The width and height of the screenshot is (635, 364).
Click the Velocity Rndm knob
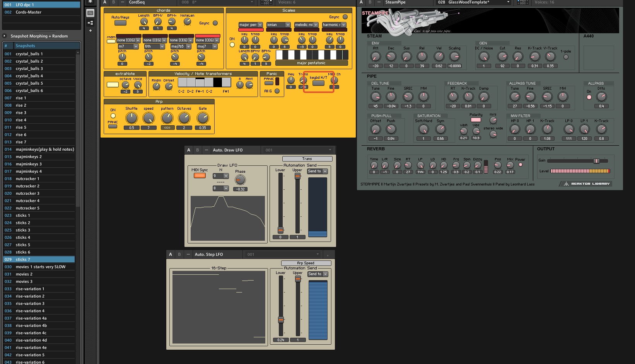pos(156,86)
